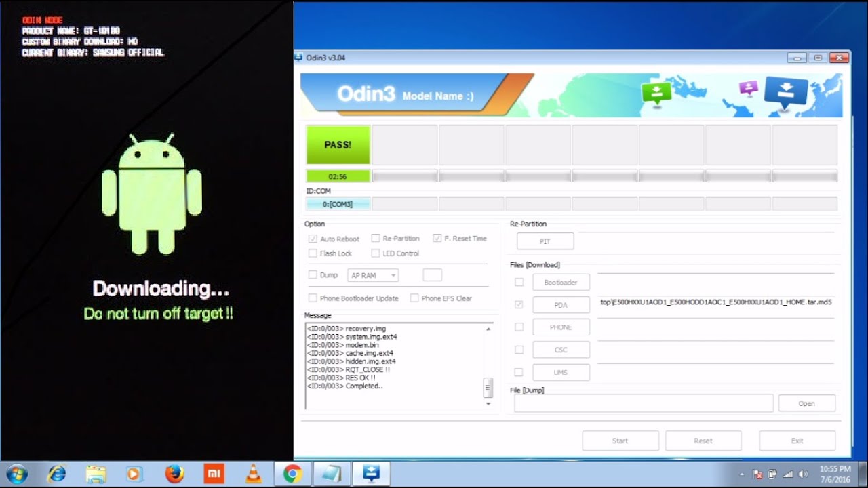The width and height of the screenshot is (868, 488).
Task: Open the AP RAM dropdown
Action: pyautogui.click(x=373, y=275)
